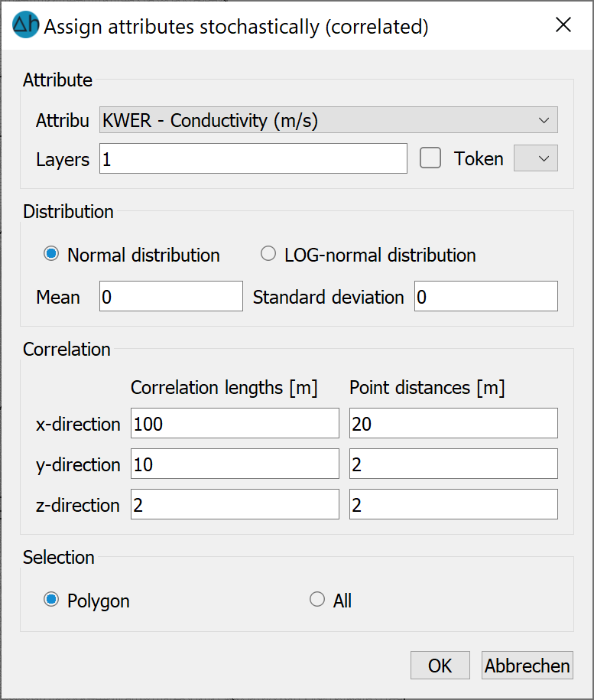
Task: Click the Standard deviation field
Action: coord(486,296)
